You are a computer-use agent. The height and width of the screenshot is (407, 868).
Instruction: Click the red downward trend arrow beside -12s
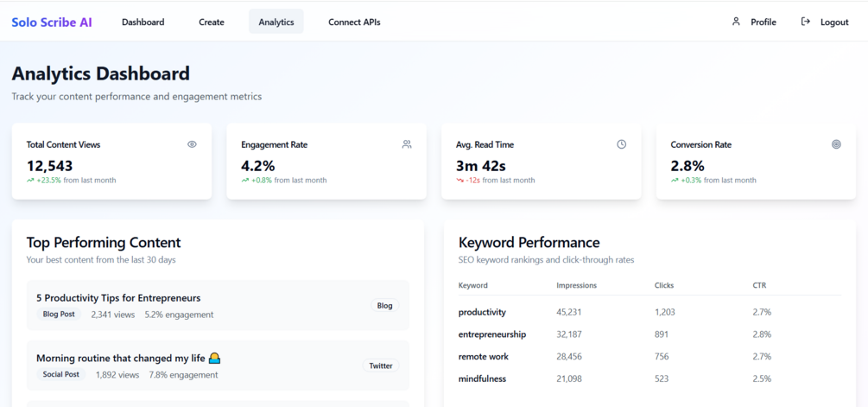click(459, 181)
